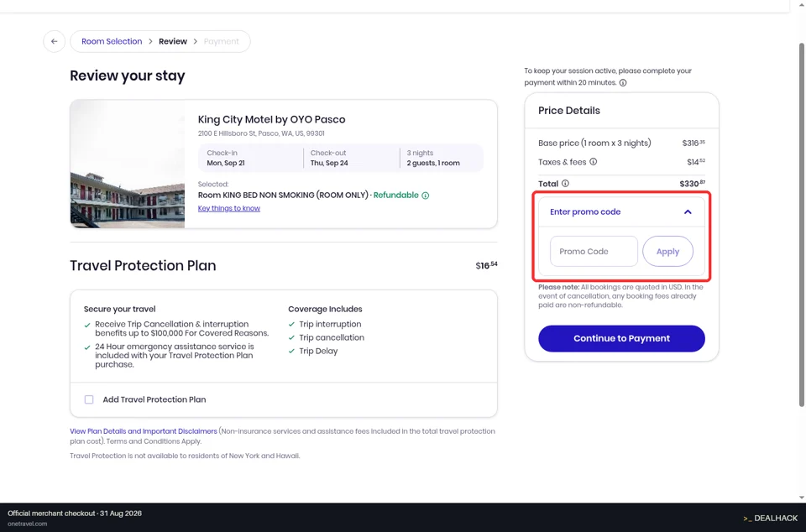Viewport: 806px width, 532px height.
Task: Click the hotel address 2100 E Hillsboro St
Action: tap(261, 133)
